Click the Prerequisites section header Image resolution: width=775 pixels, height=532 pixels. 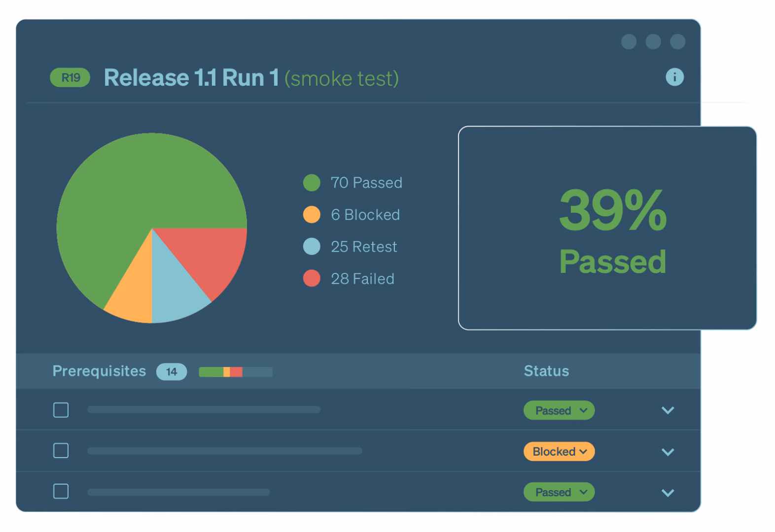[99, 371]
